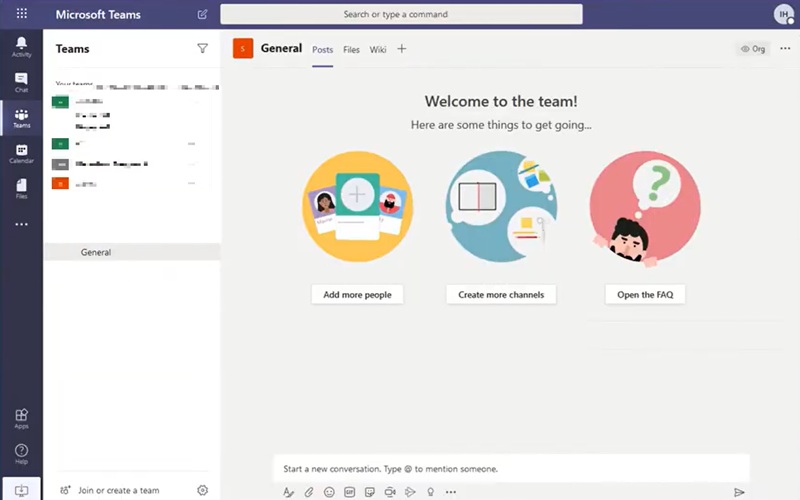Open Calendar from the left sidebar
The width and height of the screenshot is (800, 500).
[x=21, y=153]
